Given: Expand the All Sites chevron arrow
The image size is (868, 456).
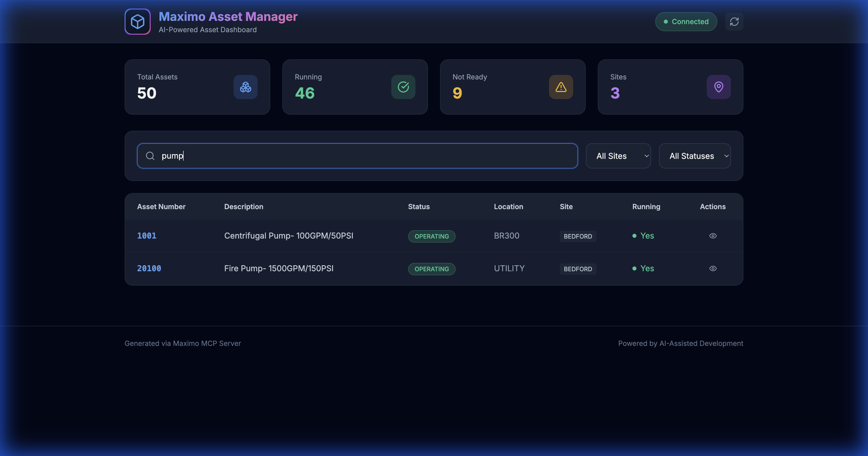Looking at the screenshot, I should pos(646,156).
